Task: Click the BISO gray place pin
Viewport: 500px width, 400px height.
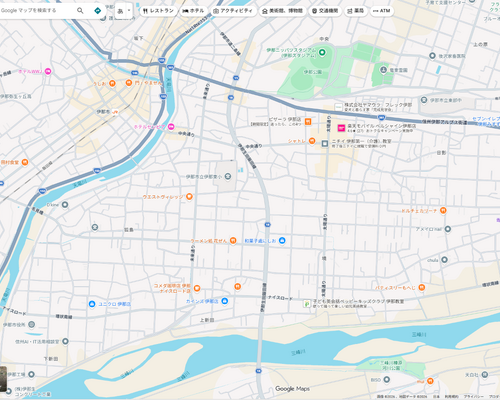Action: [386, 380]
